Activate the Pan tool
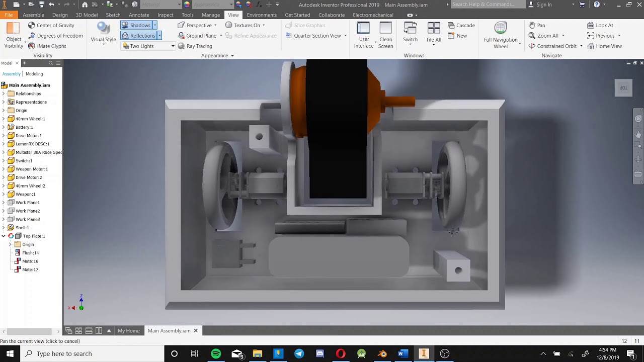The height and width of the screenshot is (362, 644). 536,25
